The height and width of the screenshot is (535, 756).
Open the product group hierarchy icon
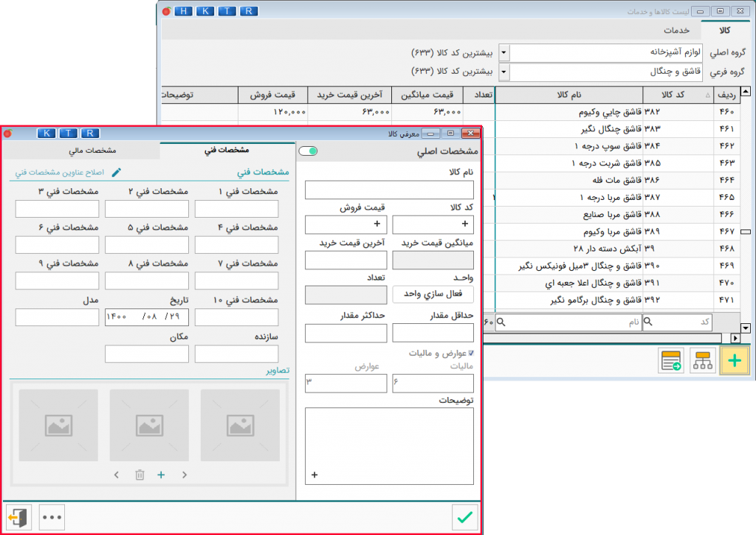(x=702, y=360)
